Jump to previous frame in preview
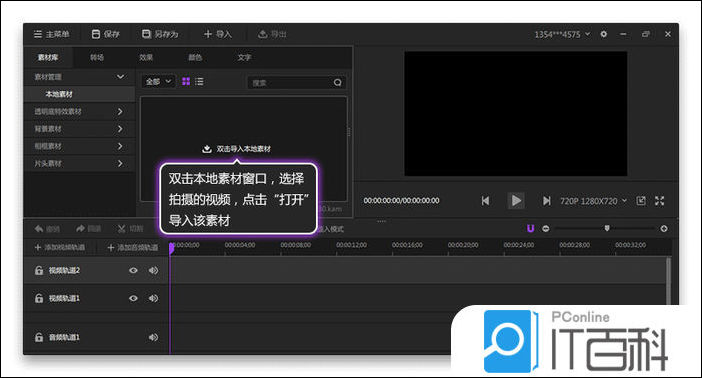702x378 pixels. pyautogui.click(x=485, y=201)
